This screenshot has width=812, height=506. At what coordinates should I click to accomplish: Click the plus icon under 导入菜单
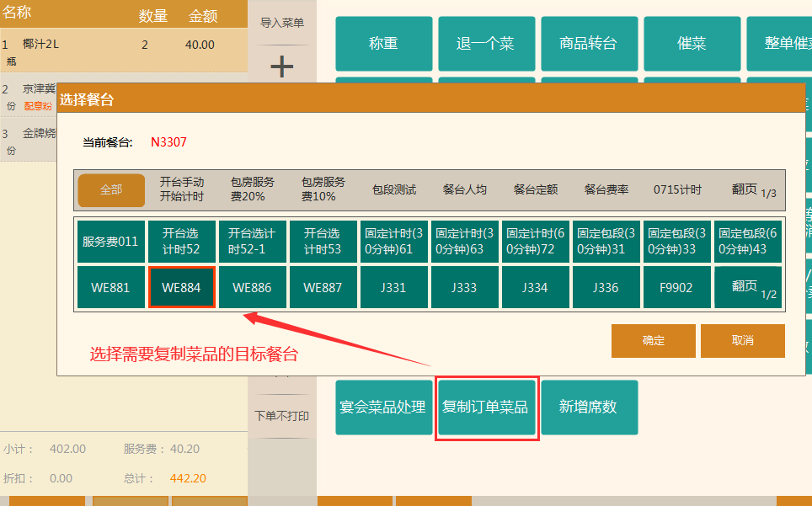(x=281, y=67)
